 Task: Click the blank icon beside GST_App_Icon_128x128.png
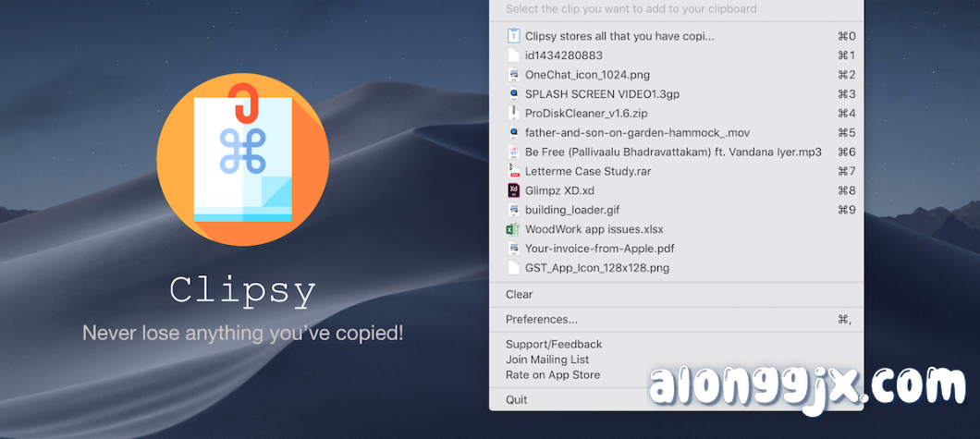click(513, 268)
